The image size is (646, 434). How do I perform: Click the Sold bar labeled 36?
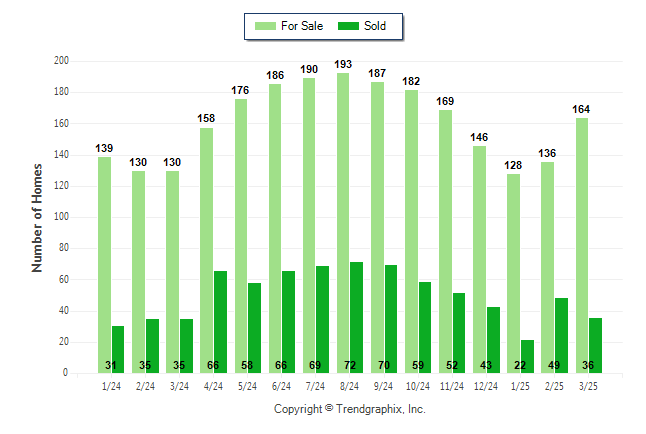point(595,345)
